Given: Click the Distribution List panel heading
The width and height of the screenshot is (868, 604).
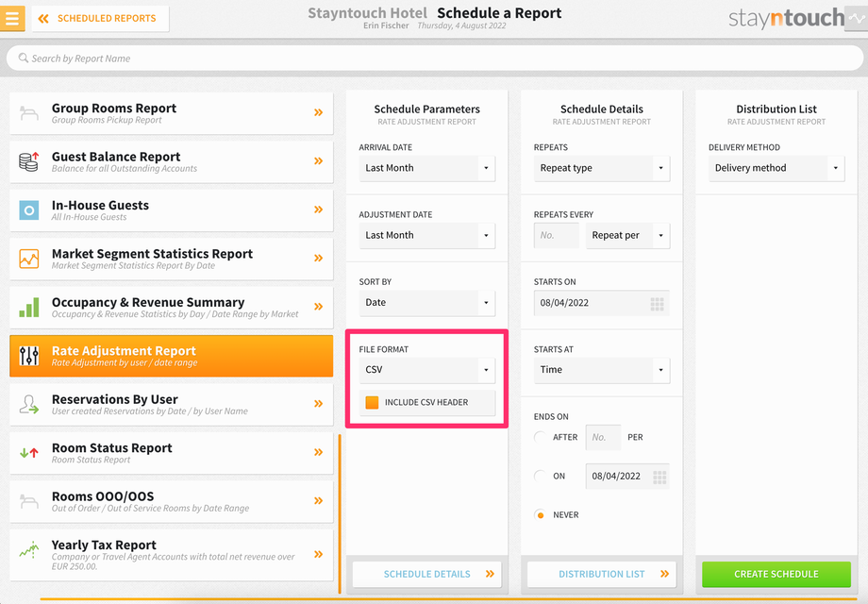Looking at the screenshot, I should click(776, 109).
